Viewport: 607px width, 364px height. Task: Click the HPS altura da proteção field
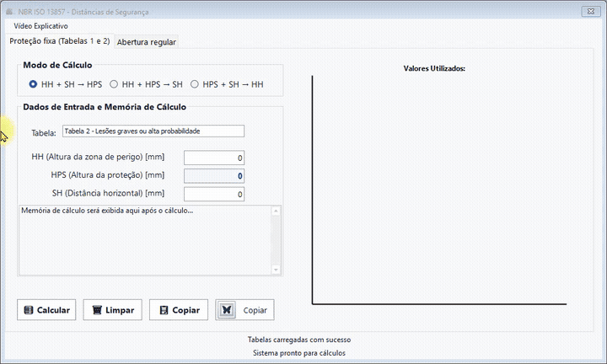click(214, 176)
